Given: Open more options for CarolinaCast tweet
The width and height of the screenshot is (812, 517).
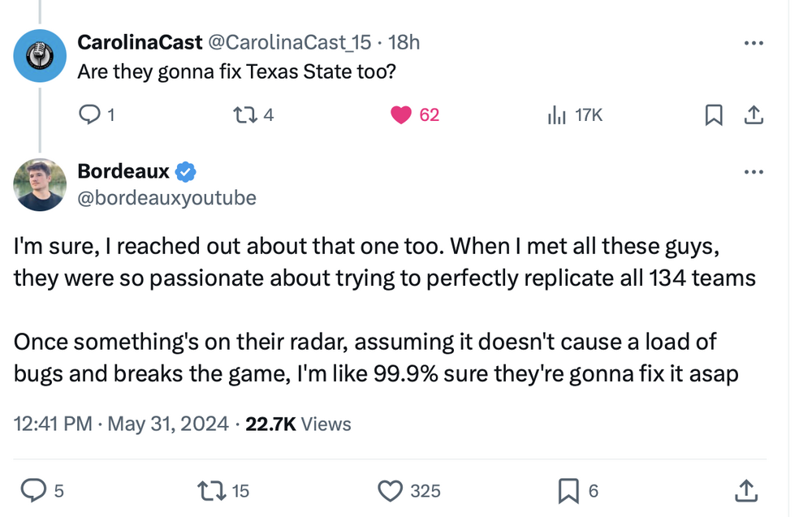Looking at the screenshot, I should tap(754, 42).
